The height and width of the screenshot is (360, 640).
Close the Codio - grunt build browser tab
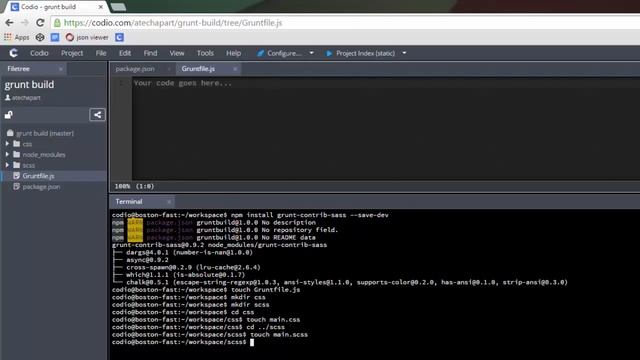101,7
